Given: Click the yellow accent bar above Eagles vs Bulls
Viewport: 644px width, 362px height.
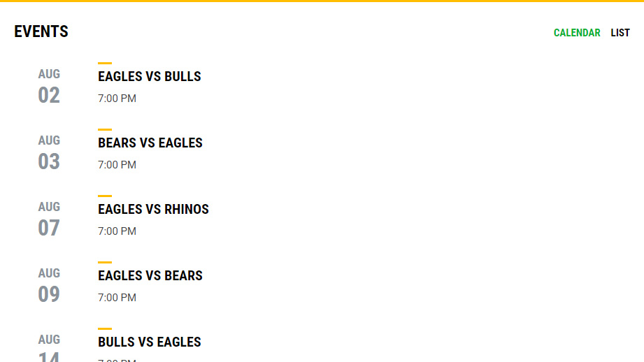Looking at the screenshot, I should (x=105, y=63).
